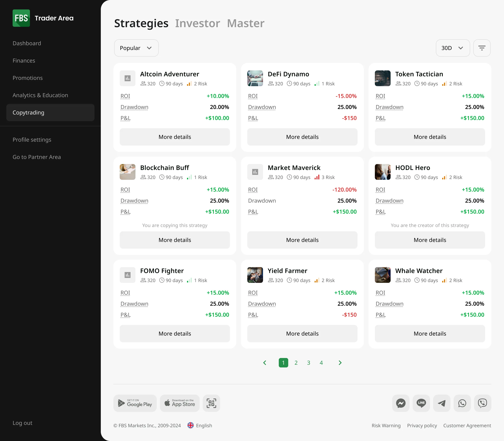Click the English language flag

tap(191, 425)
